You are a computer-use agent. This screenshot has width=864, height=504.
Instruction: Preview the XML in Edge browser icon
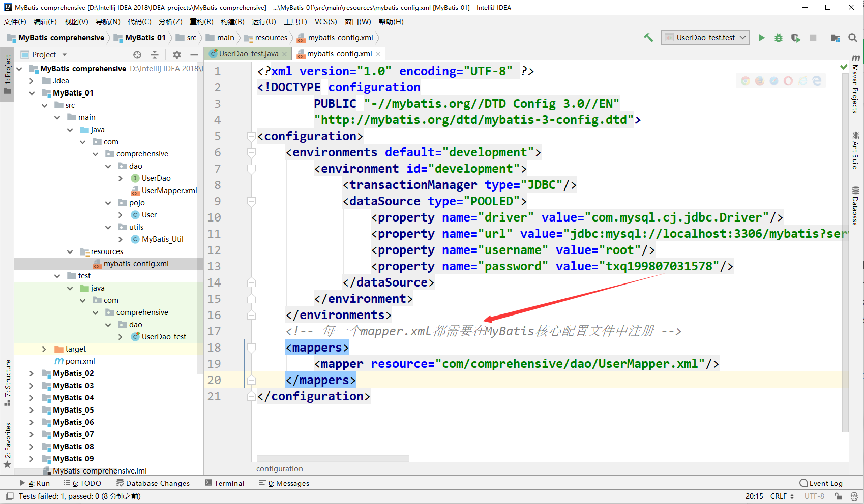point(817,81)
